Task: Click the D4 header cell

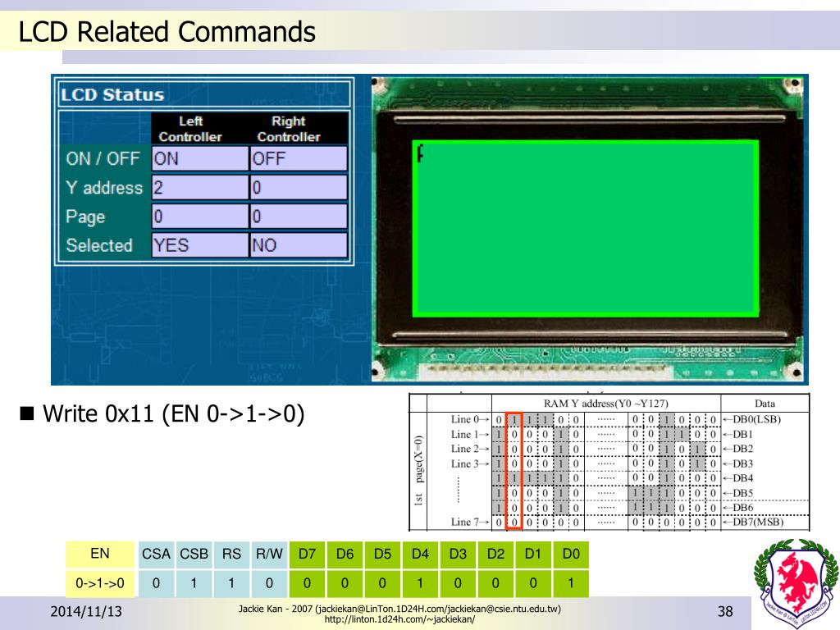Action: 420,554
